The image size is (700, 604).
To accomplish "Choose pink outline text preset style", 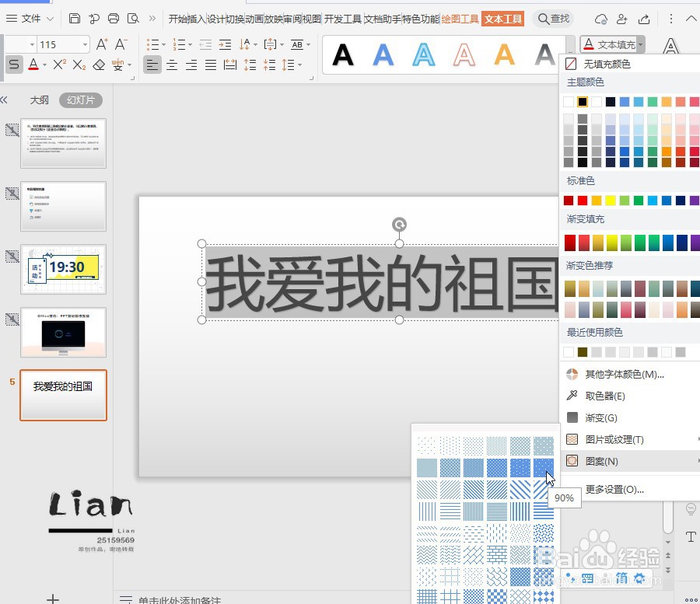I will [464, 55].
